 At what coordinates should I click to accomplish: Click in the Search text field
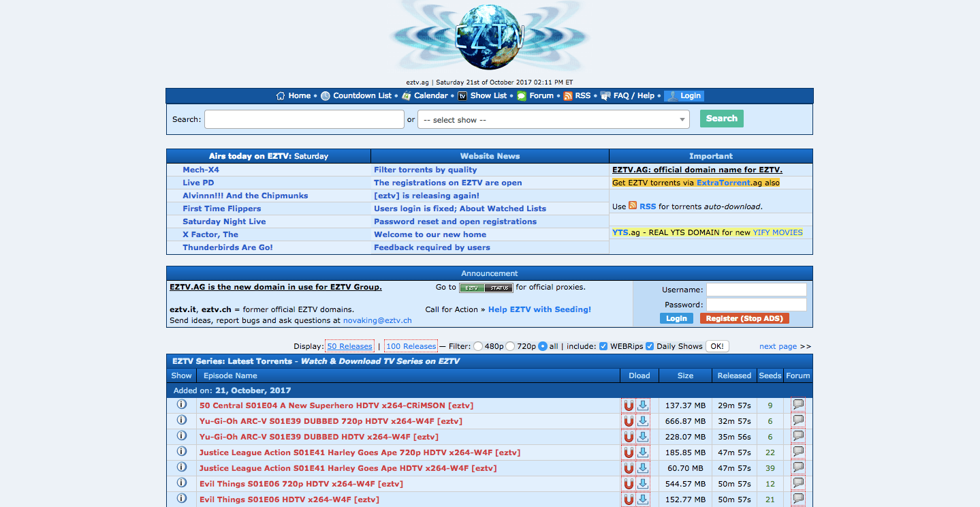(x=304, y=120)
